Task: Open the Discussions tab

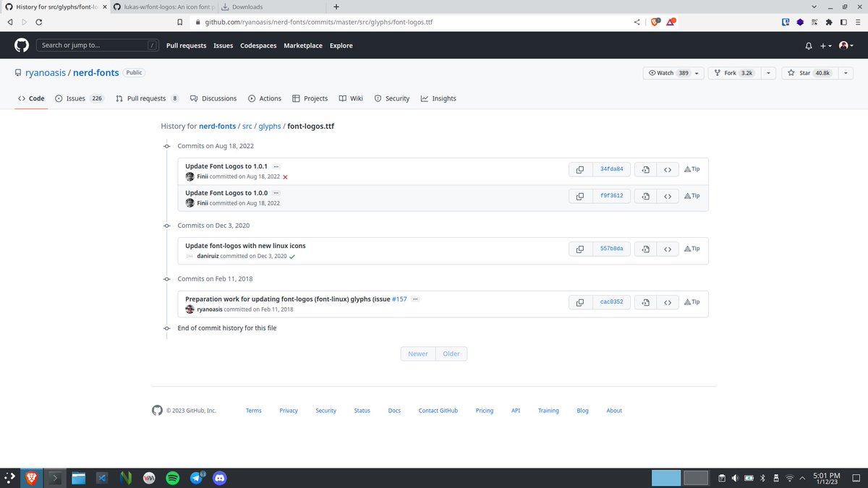Action: pos(213,98)
